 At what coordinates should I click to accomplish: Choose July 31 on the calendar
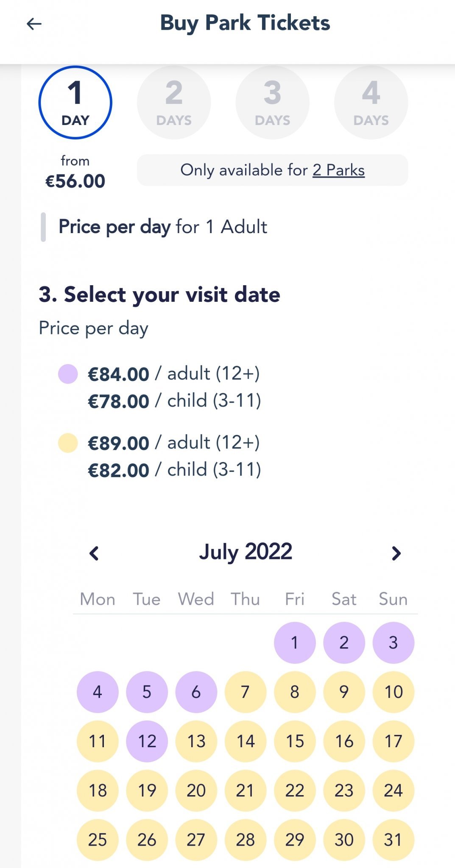[393, 840]
